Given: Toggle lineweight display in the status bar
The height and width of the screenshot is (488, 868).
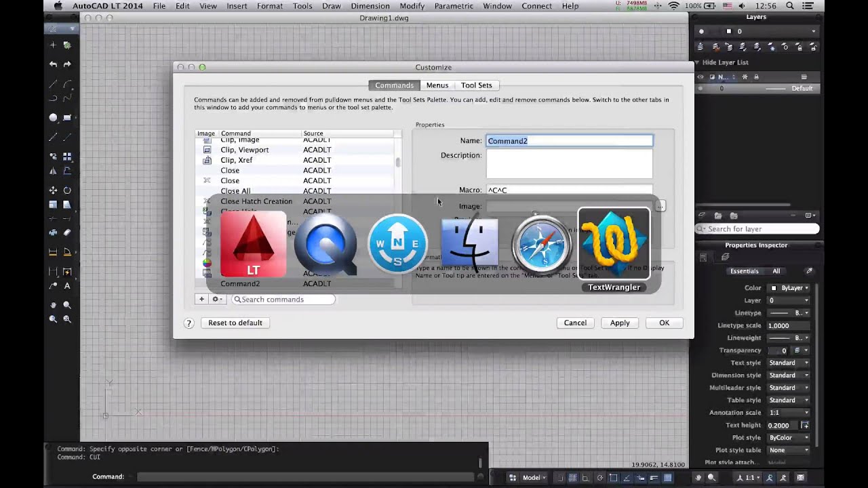Looking at the screenshot, I should point(654,477).
